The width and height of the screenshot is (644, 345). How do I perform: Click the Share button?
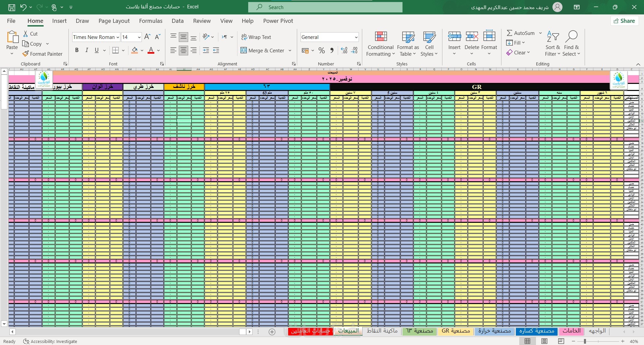tap(624, 21)
